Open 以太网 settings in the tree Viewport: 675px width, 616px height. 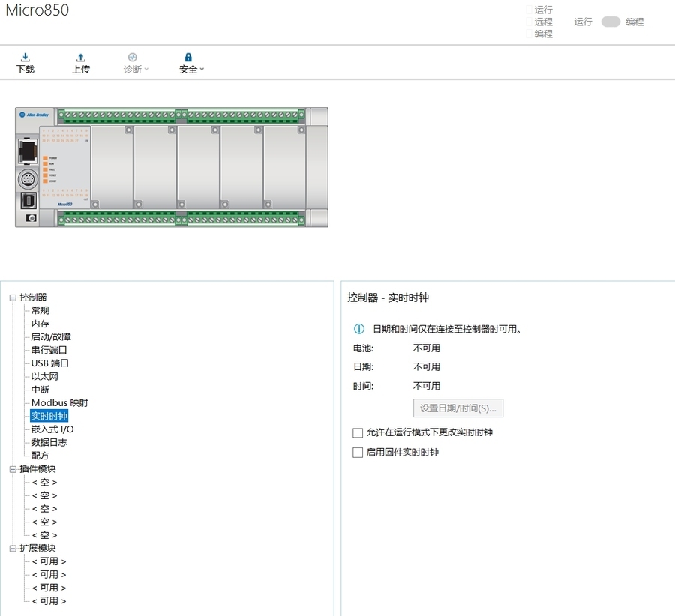click(44, 376)
